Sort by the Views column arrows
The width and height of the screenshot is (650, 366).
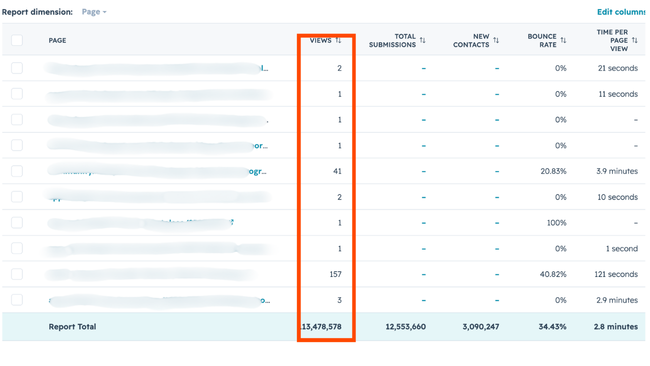[338, 40]
